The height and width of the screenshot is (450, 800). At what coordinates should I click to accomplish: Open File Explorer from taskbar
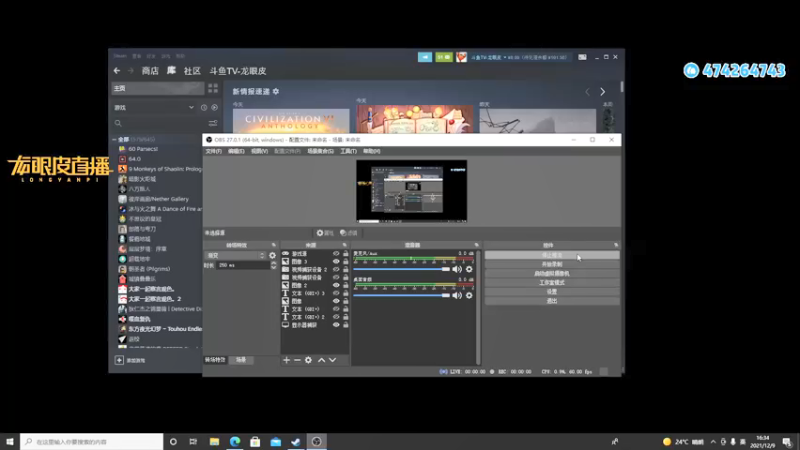click(x=214, y=441)
